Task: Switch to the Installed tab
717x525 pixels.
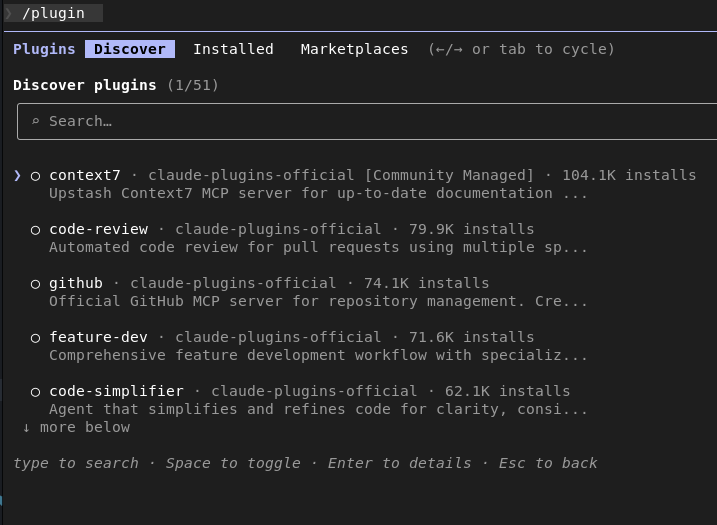Action: coord(233,49)
